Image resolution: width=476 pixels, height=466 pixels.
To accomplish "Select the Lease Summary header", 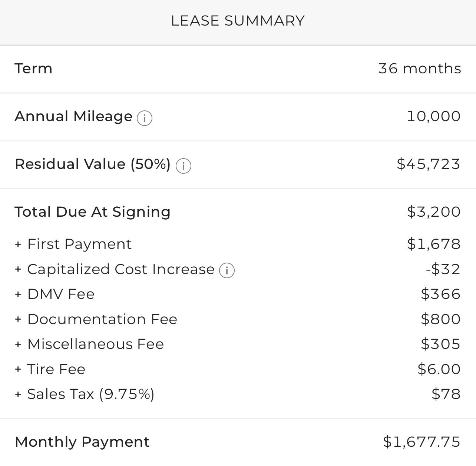I will (238, 21).
